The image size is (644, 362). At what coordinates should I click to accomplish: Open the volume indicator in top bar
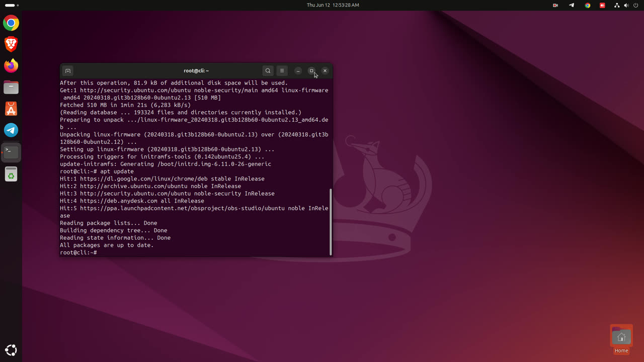click(x=626, y=5)
